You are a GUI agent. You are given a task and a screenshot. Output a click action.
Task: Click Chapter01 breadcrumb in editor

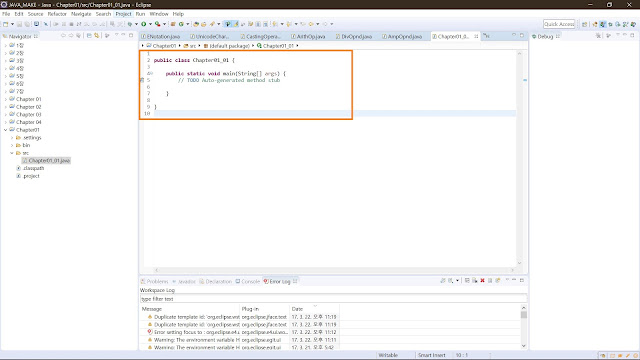coord(161,46)
